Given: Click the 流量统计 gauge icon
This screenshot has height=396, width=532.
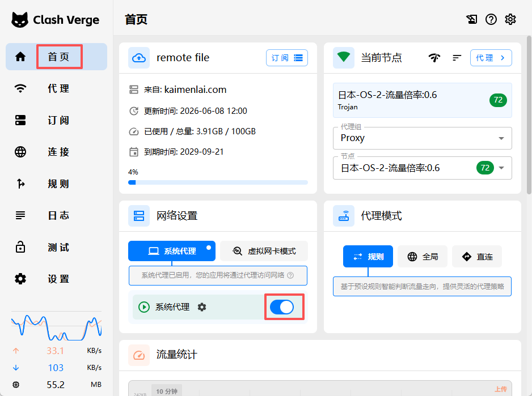Looking at the screenshot, I should (x=139, y=355).
